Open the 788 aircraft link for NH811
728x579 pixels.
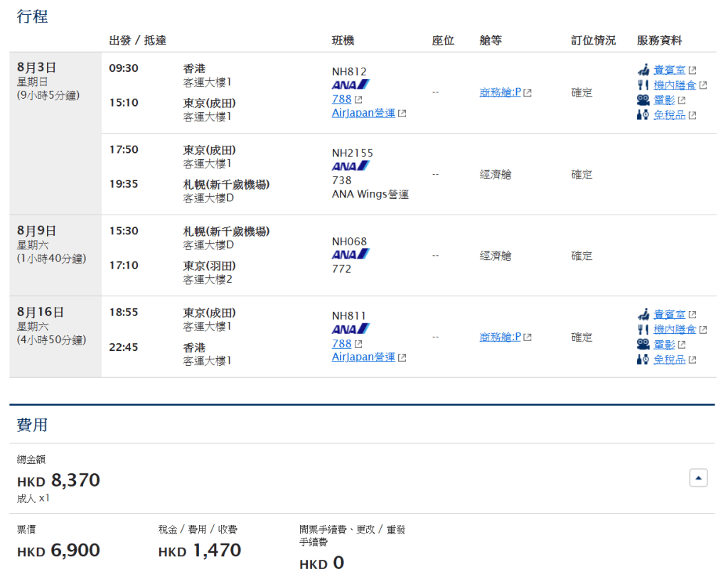[342, 344]
